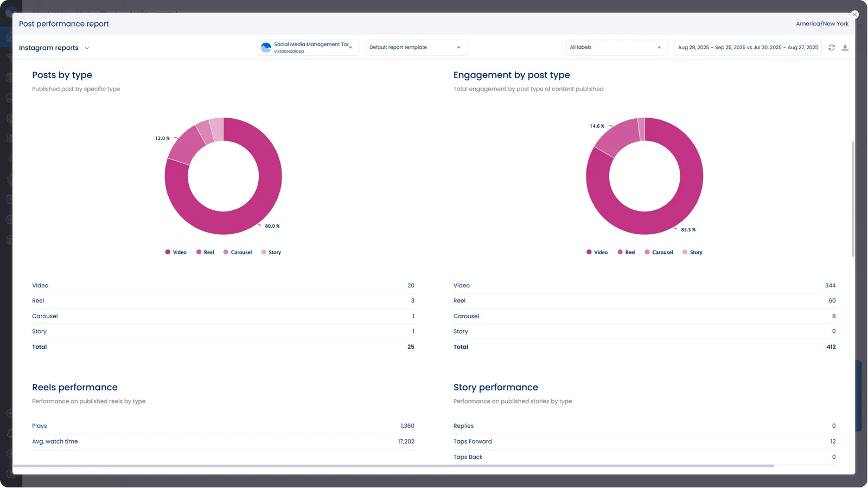Image resolution: width=868 pixels, height=488 pixels.
Task: Open the Default report template dropdown
Action: [416, 48]
